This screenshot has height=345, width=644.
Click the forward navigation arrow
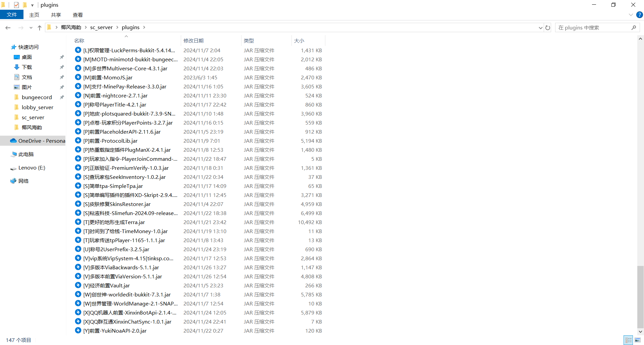click(21, 28)
